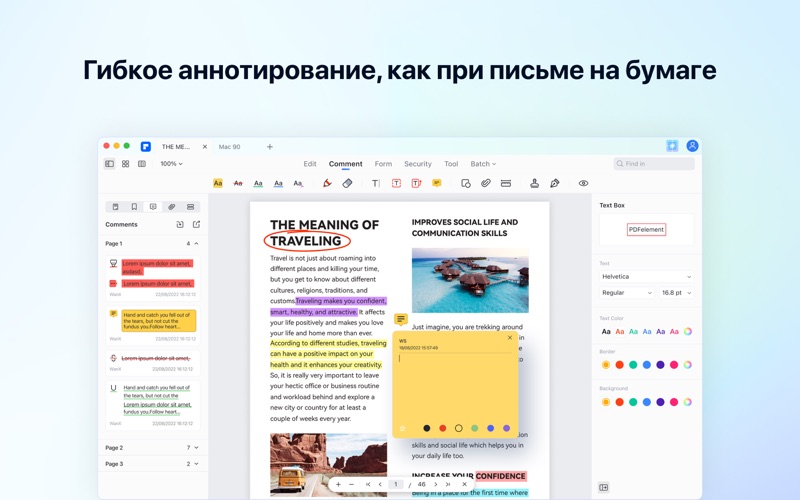
Task: Select the Text Box tool
Action: 396,183
